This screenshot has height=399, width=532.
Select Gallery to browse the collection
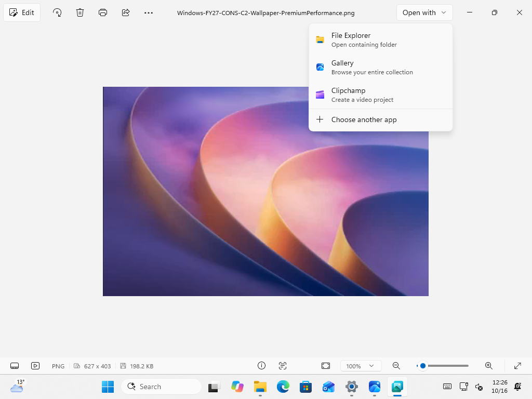click(381, 67)
